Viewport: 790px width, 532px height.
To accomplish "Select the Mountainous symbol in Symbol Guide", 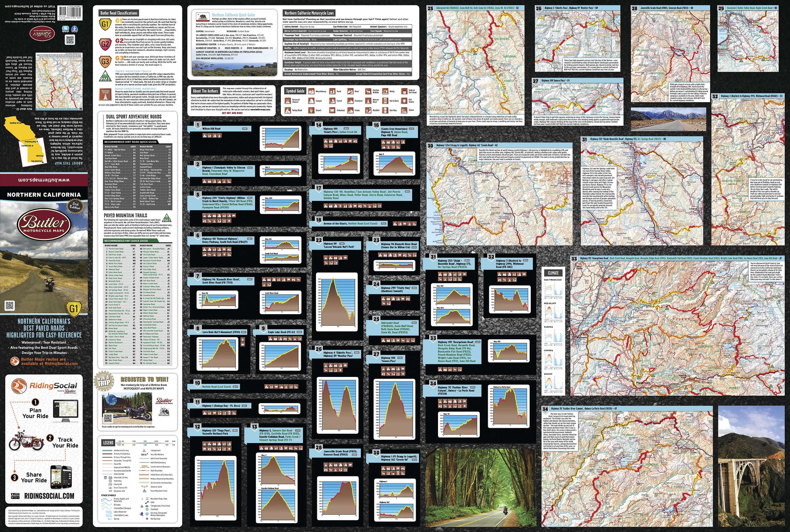I will [x=311, y=91].
